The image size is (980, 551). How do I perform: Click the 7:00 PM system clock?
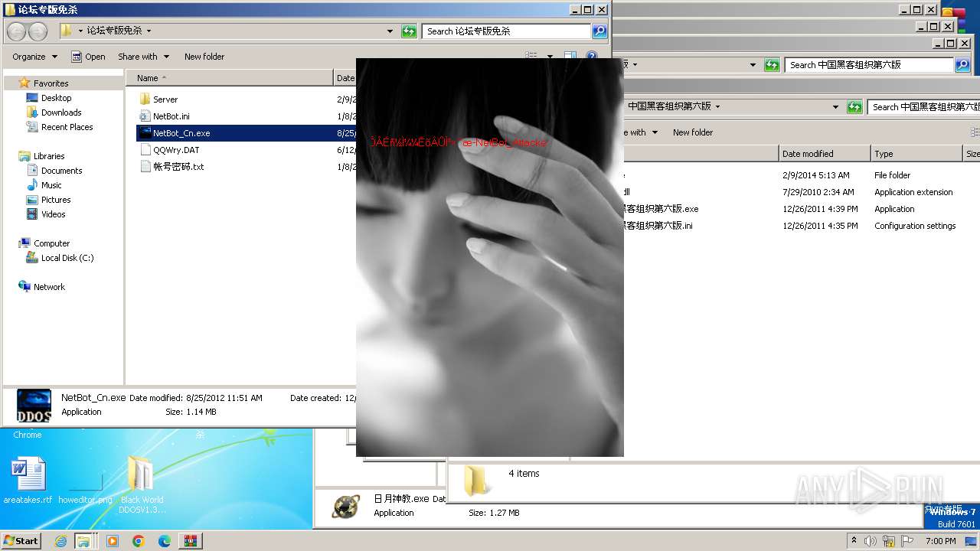[x=940, y=541]
